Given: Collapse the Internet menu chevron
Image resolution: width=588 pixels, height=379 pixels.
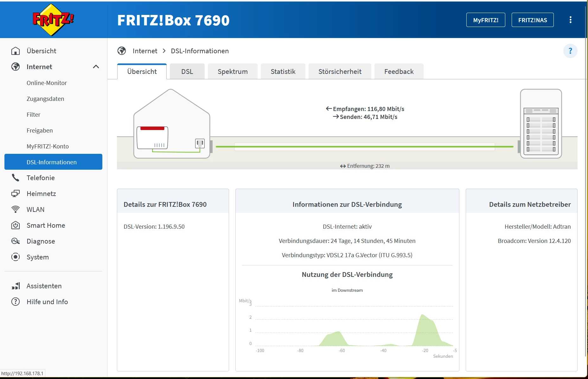Looking at the screenshot, I should click(x=96, y=67).
